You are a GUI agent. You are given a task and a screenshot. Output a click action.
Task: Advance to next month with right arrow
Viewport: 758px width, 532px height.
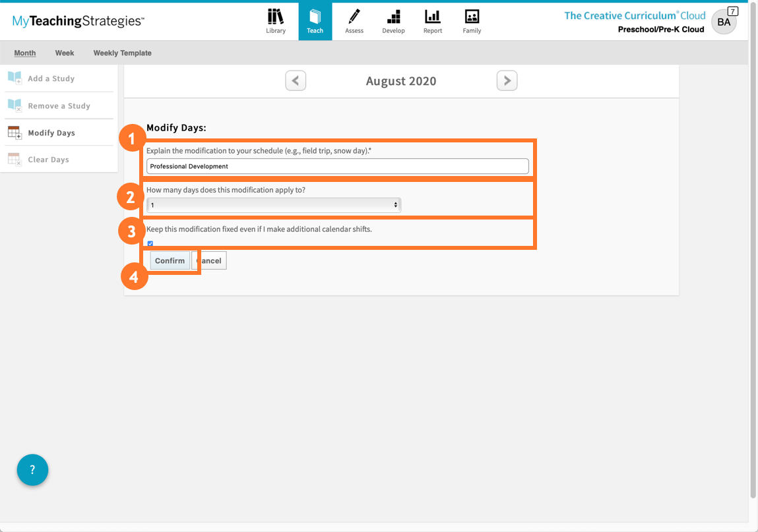tap(507, 80)
